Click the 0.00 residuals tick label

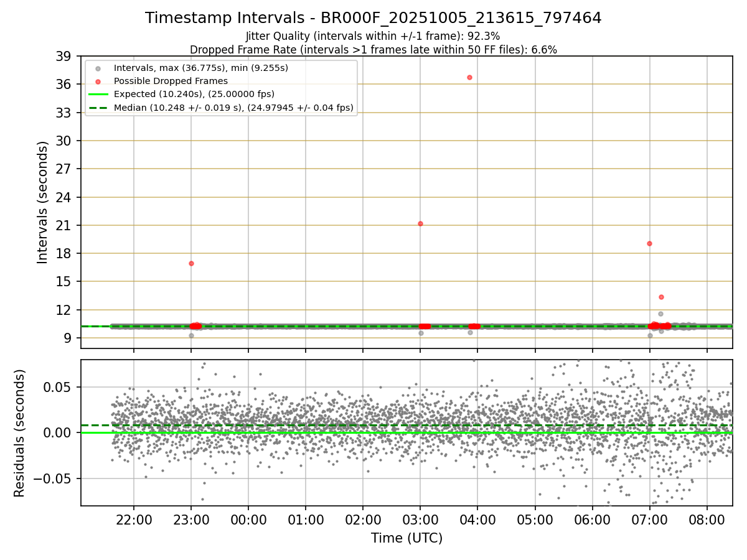(x=58, y=433)
